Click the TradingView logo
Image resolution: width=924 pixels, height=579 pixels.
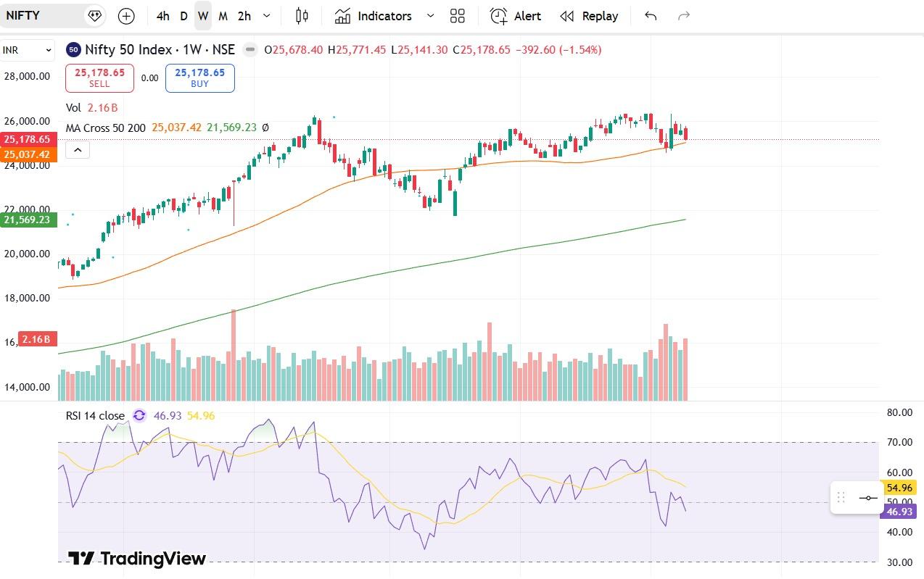pos(137,558)
